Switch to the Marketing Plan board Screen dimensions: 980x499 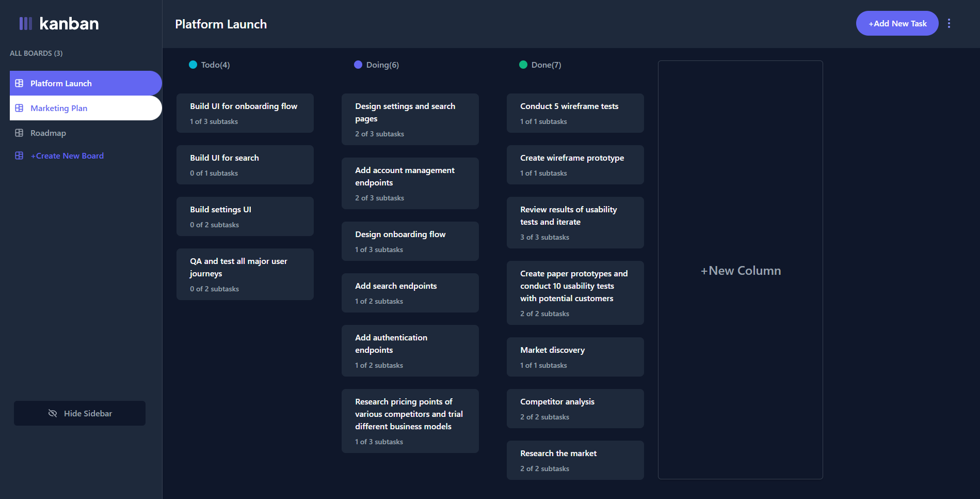click(x=59, y=108)
